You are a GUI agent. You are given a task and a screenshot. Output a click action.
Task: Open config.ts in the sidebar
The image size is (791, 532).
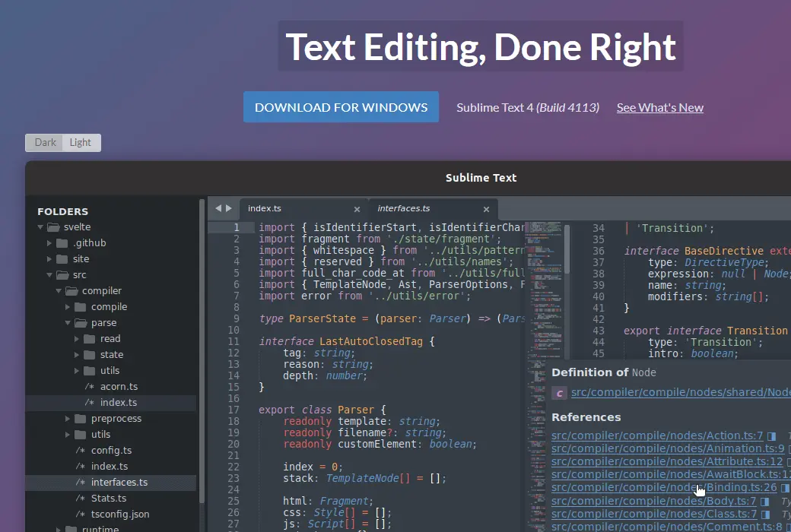[x=112, y=451]
